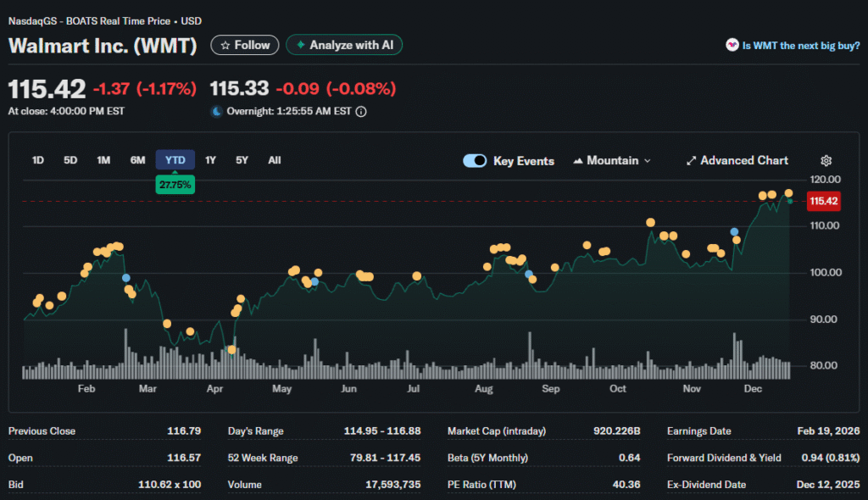Viewport: 868px width, 500px height.
Task: Open the Mountain chart type dropdown
Action: click(x=612, y=161)
